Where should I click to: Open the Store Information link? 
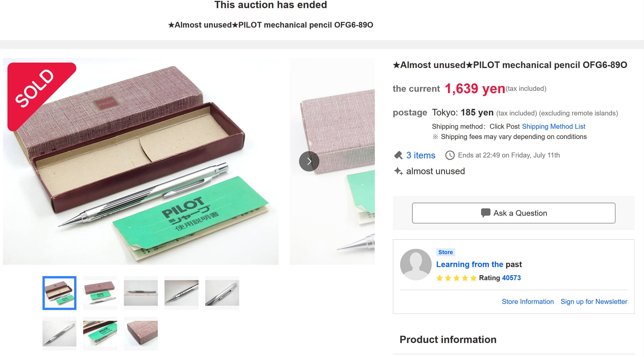pyautogui.click(x=528, y=301)
